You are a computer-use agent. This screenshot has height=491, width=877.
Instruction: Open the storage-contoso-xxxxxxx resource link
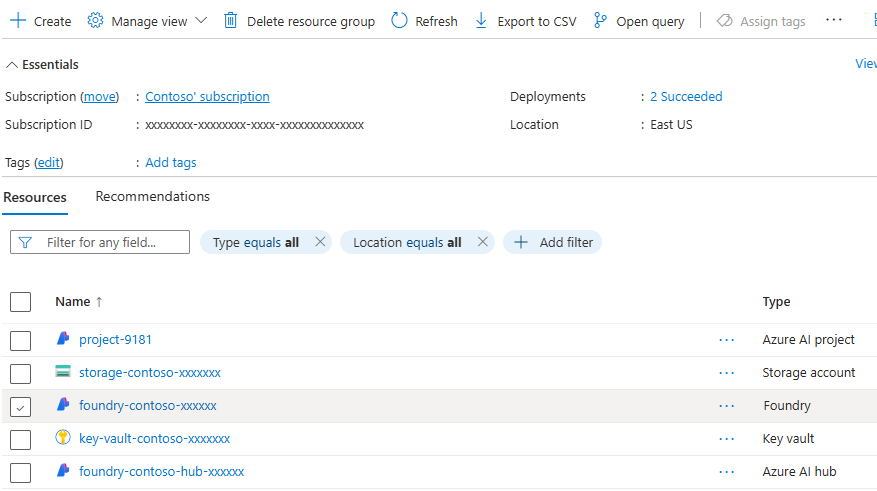(x=150, y=373)
